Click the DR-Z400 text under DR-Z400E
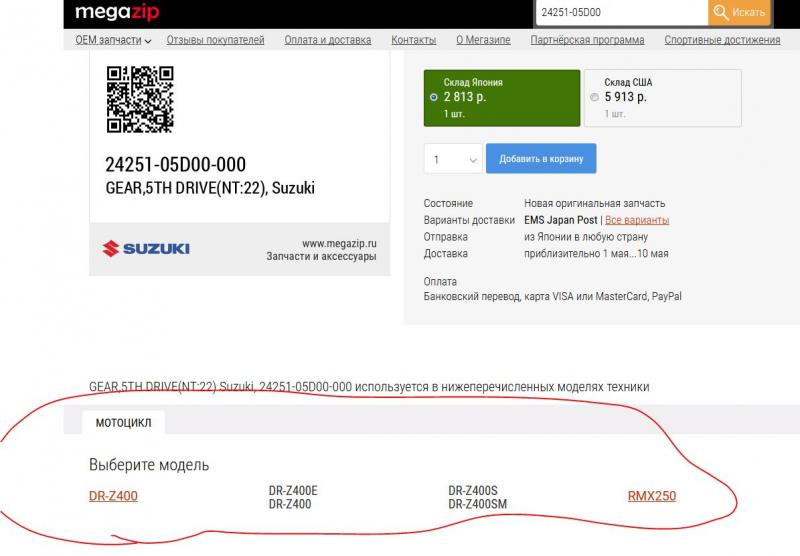Image resolution: width=800 pixels, height=556 pixels. (290, 504)
